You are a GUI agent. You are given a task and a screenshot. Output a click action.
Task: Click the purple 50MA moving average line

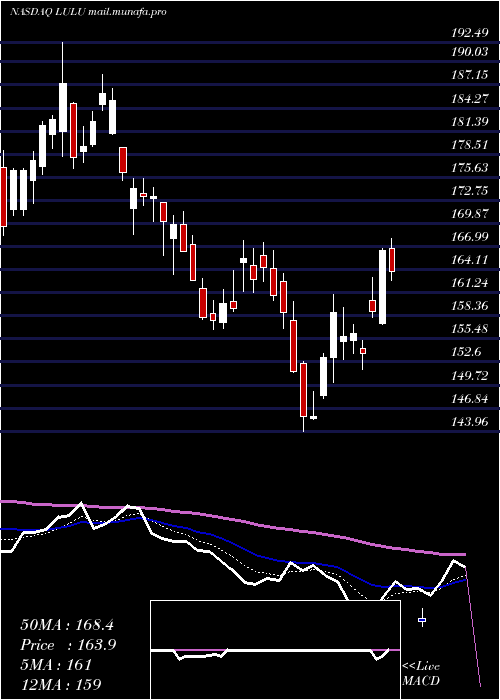(x=232, y=520)
